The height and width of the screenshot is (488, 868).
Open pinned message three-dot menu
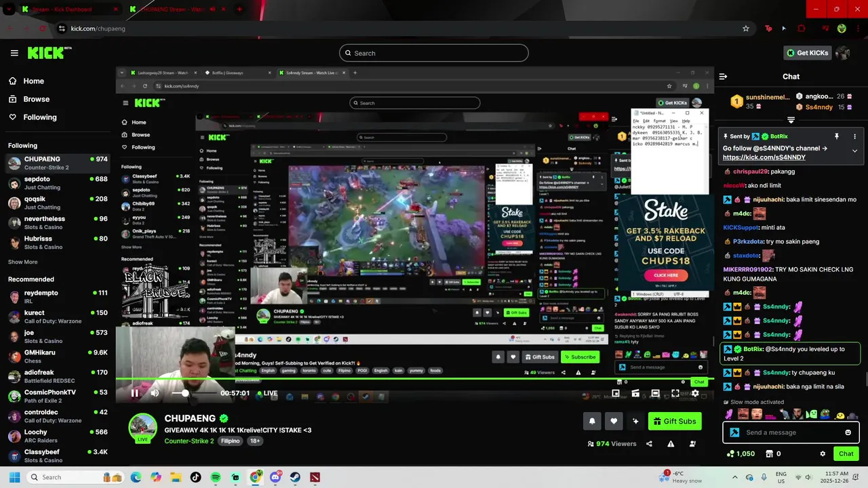[x=854, y=136]
